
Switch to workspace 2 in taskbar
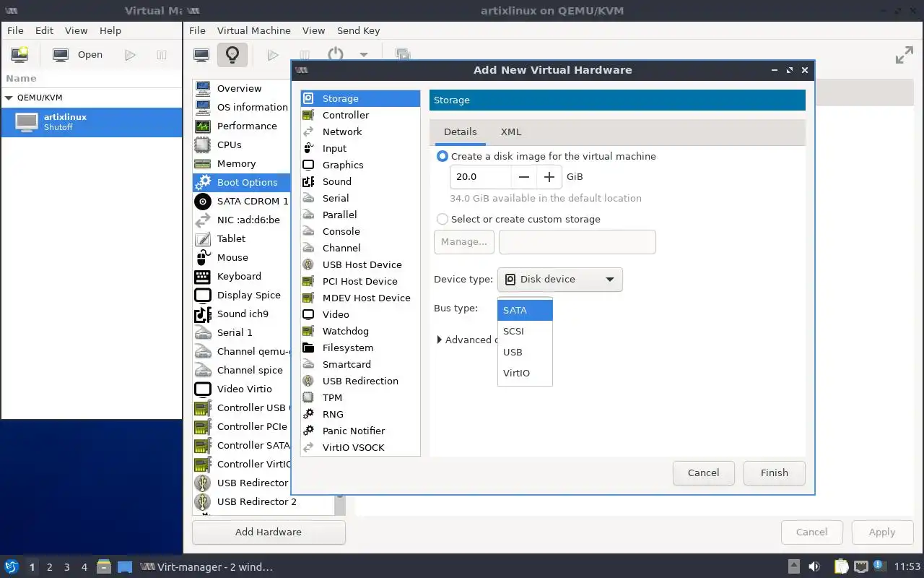[49, 567]
